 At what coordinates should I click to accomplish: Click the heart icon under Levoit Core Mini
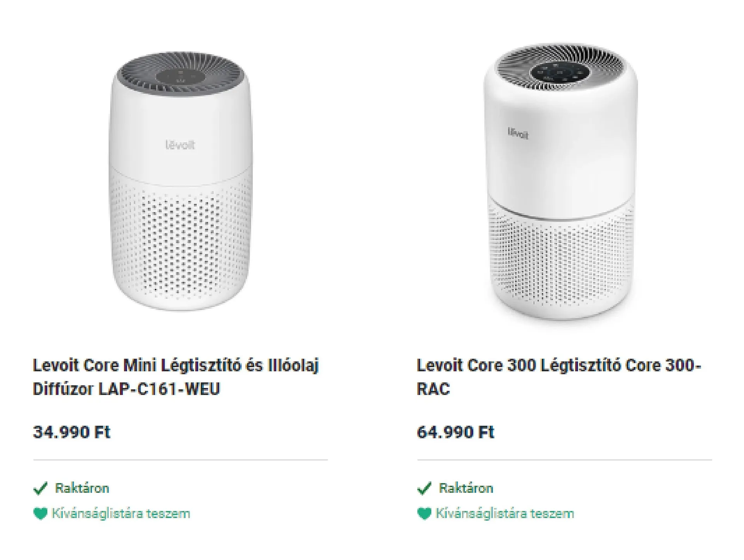[40, 513]
